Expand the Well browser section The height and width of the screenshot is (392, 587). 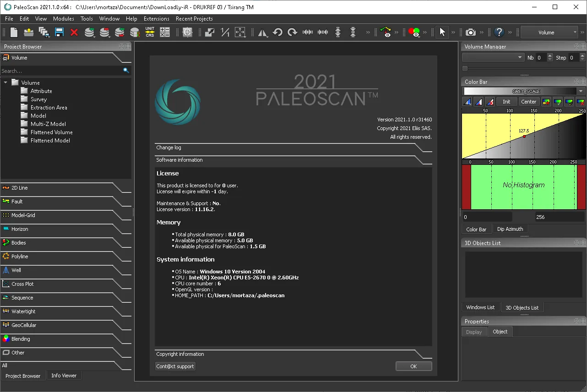[66, 270]
